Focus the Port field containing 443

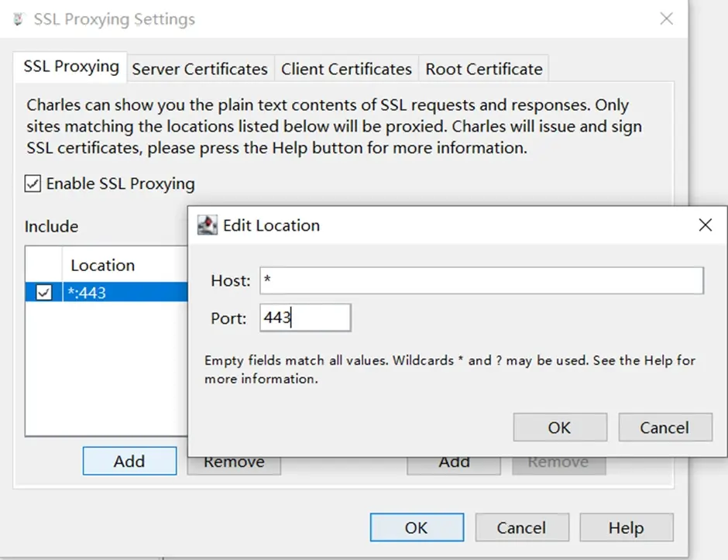[305, 318]
